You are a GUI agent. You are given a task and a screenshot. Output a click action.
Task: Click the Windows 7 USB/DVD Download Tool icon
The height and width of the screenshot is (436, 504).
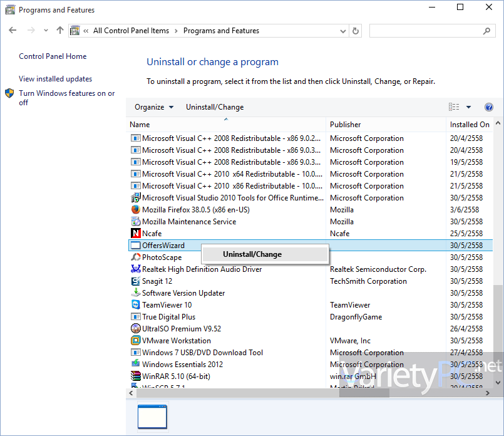[x=136, y=353]
